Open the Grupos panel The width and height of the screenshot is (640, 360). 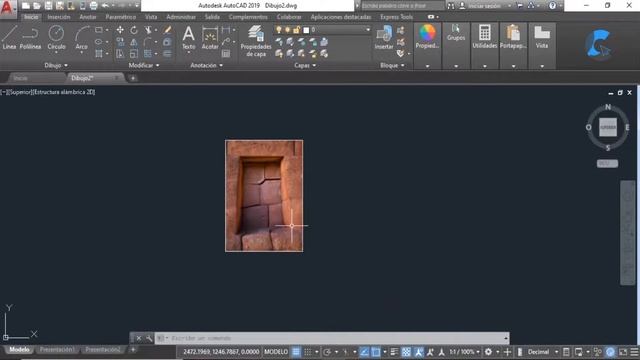[x=456, y=33]
